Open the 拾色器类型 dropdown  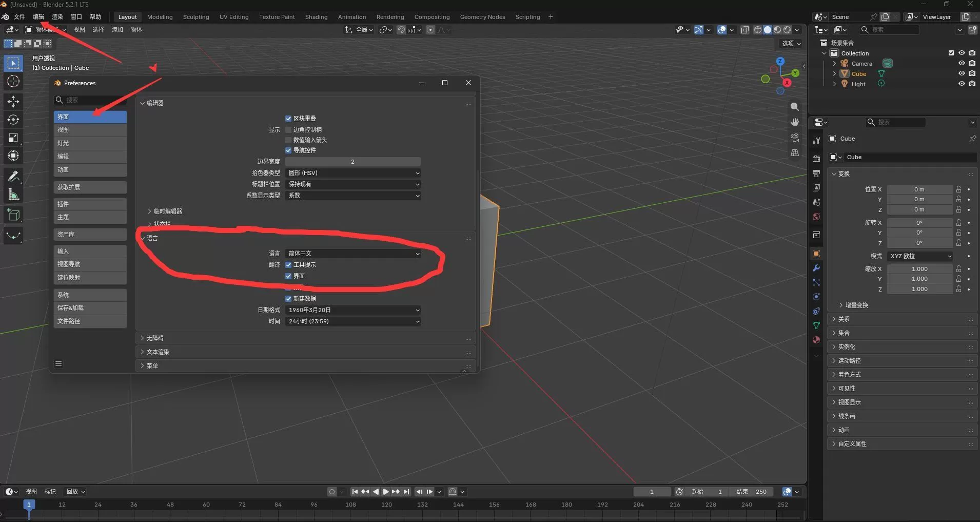pyautogui.click(x=353, y=173)
